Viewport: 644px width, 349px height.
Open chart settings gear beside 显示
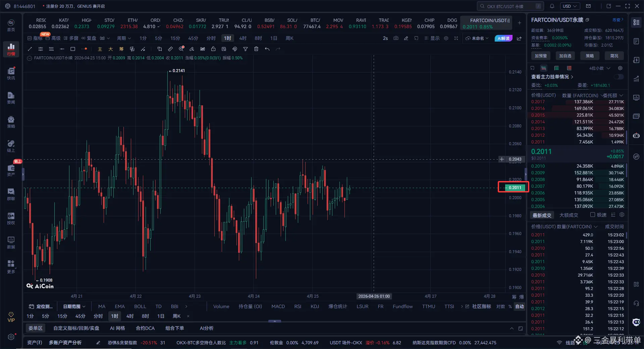pos(446,38)
